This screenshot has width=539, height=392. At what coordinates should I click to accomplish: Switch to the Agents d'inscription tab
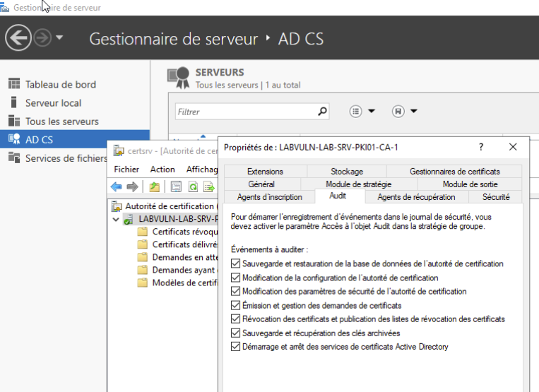tap(270, 197)
